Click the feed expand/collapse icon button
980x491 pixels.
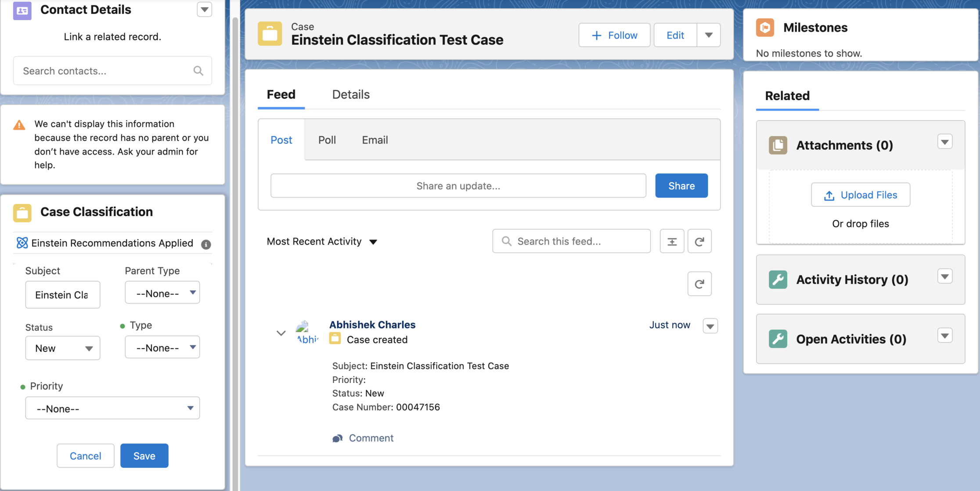(x=672, y=241)
